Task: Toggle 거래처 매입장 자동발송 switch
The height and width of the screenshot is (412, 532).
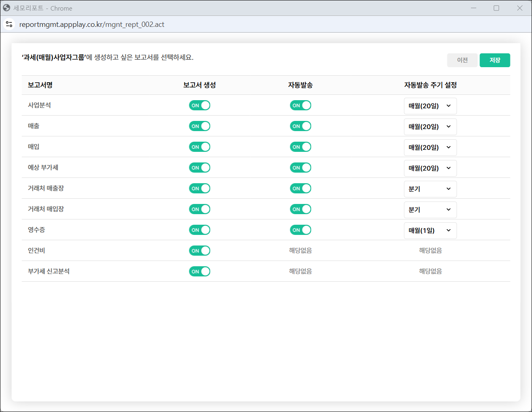Action: (300, 209)
